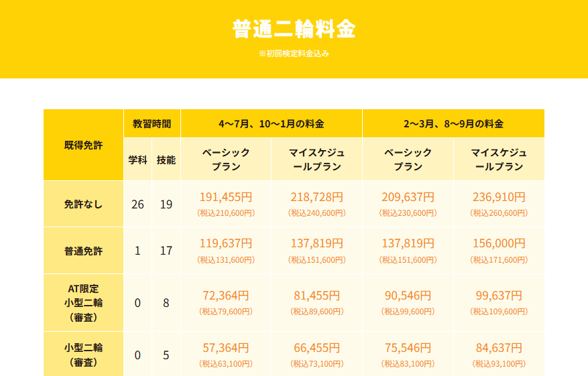Click the ※初回検定料金込み note
This screenshot has width=588, height=376.
[294, 54]
